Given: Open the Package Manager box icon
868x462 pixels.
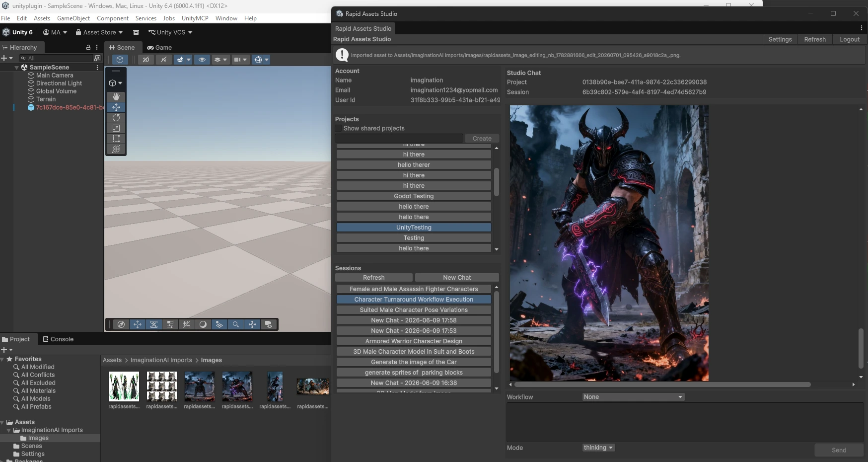Looking at the screenshot, I should click(x=136, y=32).
